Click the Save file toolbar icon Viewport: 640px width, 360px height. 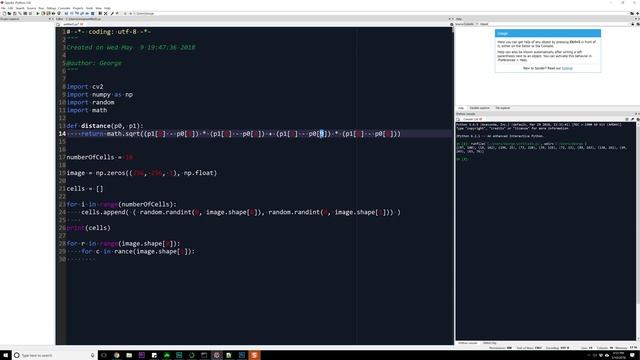tap(14, 13)
